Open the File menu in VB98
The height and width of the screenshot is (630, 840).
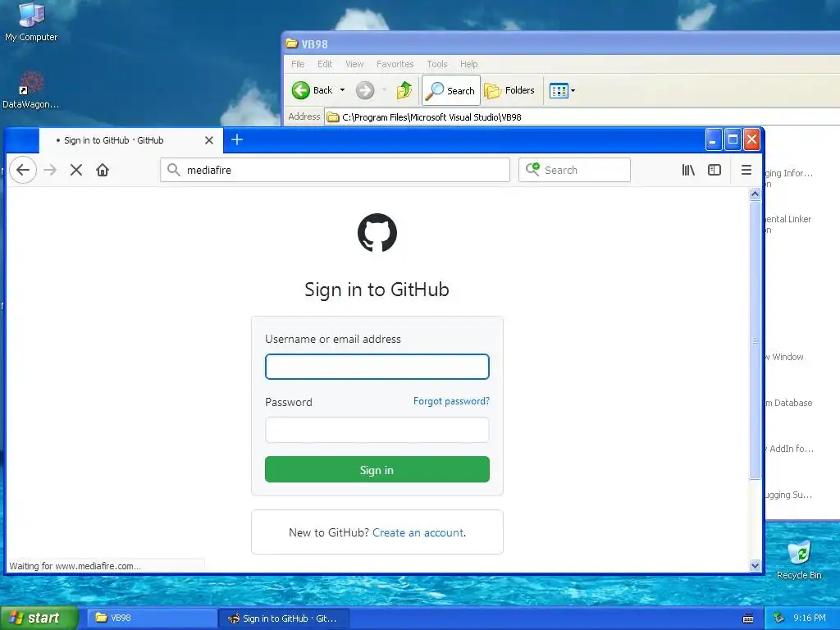(298, 64)
